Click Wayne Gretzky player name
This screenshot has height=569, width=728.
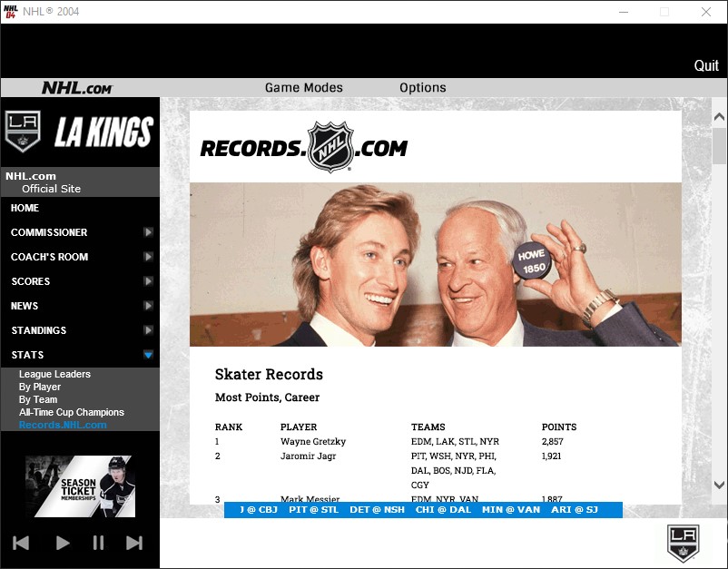[x=313, y=441]
